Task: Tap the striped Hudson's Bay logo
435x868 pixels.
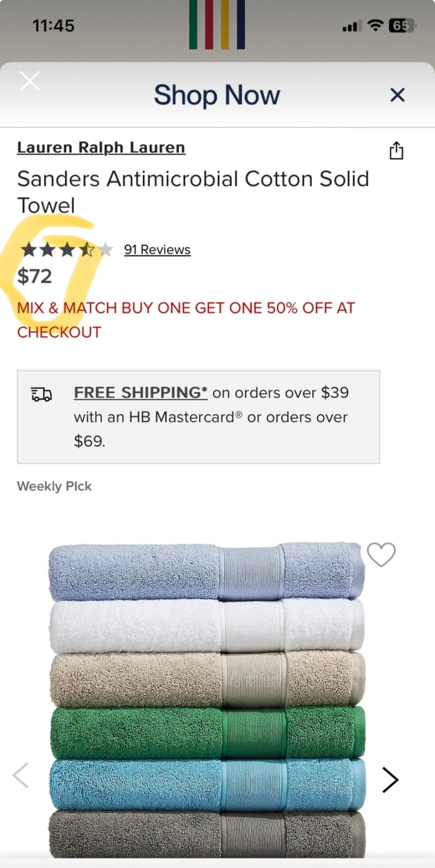Action: pos(217,25)
